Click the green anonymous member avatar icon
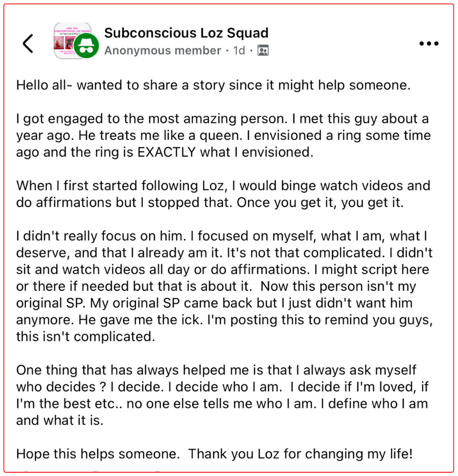Screen dimensions: 458x476 (x=85, y=46)
